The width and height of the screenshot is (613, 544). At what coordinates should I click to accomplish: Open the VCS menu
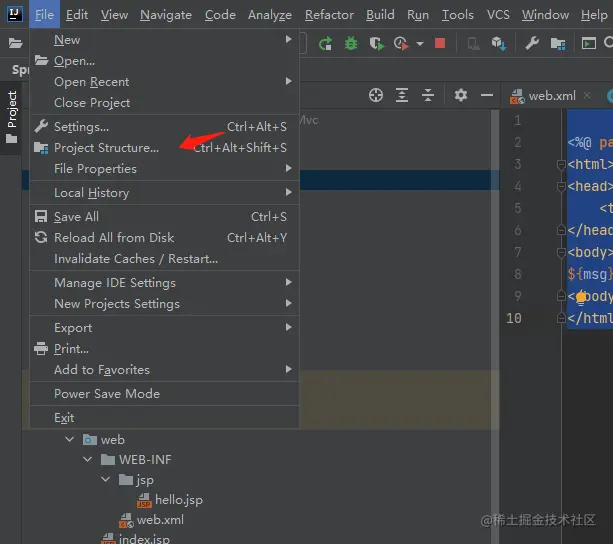click(x=498, y=15)
